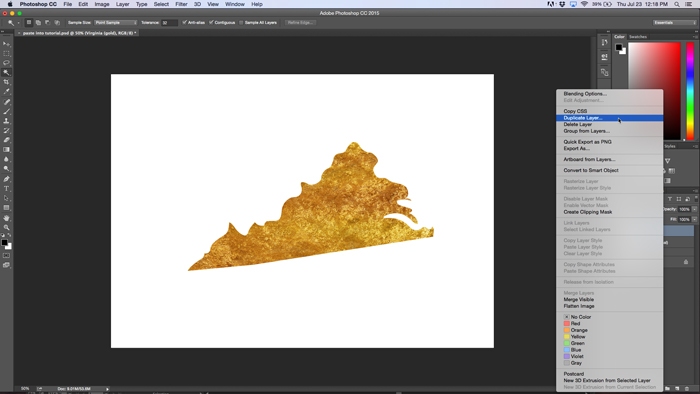Image resolution: width=700 pixels, height=394 pixels.
Task: Expand the layer Opacity dropdown arrow
Action: tap(694, 209)
